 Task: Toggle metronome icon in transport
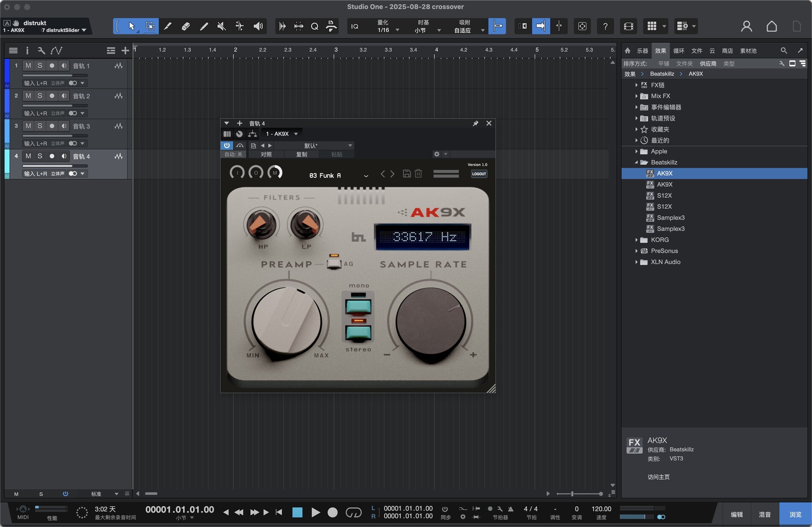point(510,509)
